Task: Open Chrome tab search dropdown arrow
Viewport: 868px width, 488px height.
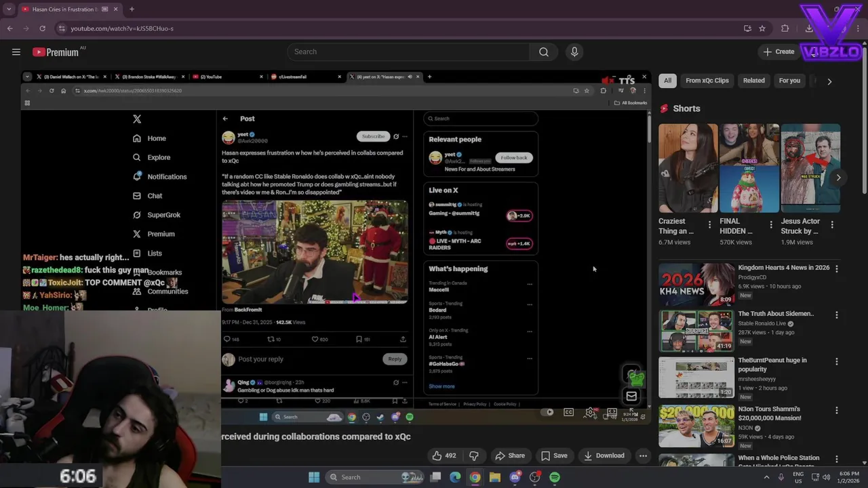Action: [8, 9]
